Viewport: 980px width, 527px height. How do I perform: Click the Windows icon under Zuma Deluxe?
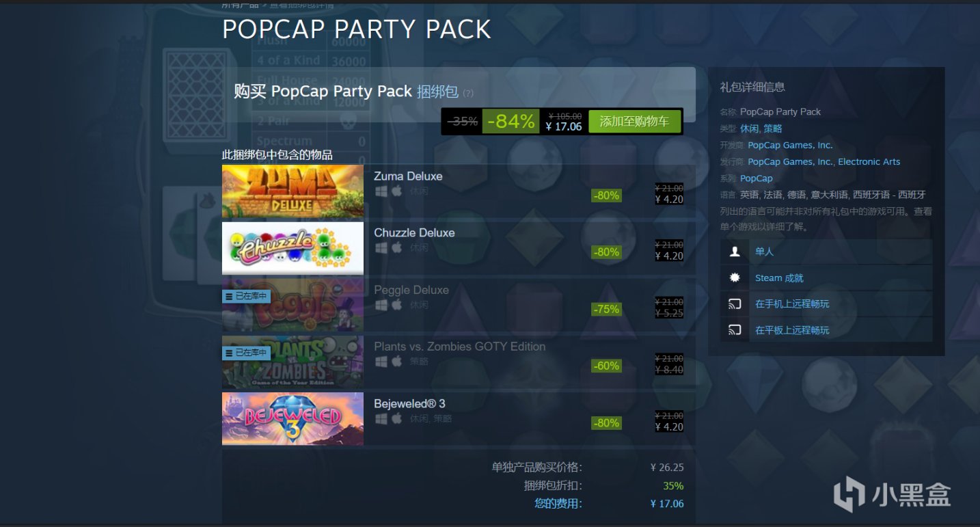click(x=381, y=191)
